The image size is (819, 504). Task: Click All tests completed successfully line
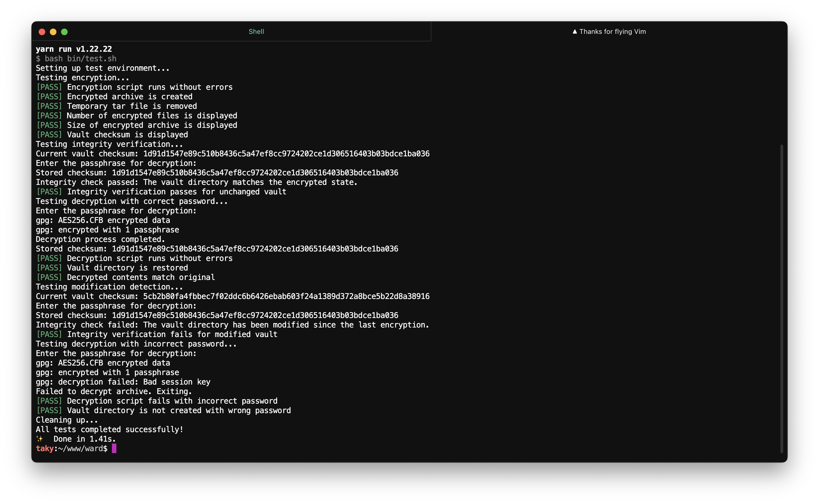[109, 429]
